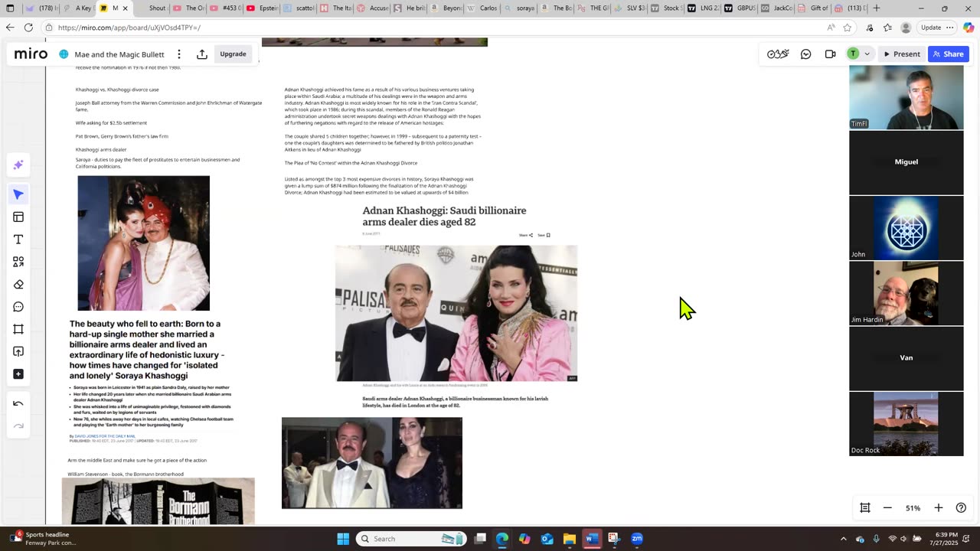This screenshot has height=551, width=980.
Task: Select the Frame tool
Action: [18, 329]
